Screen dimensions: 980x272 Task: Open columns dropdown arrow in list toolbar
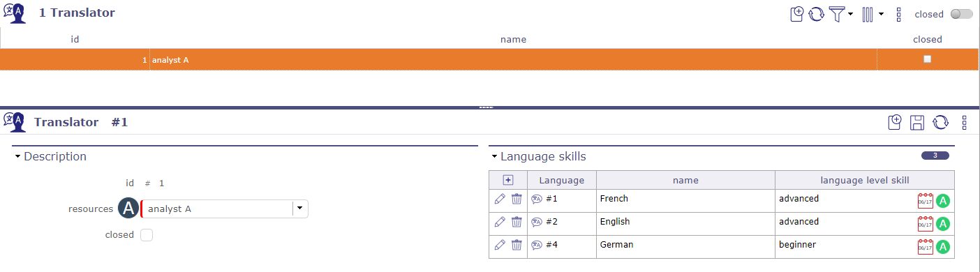pyautogui.click(x=882, y=14)
